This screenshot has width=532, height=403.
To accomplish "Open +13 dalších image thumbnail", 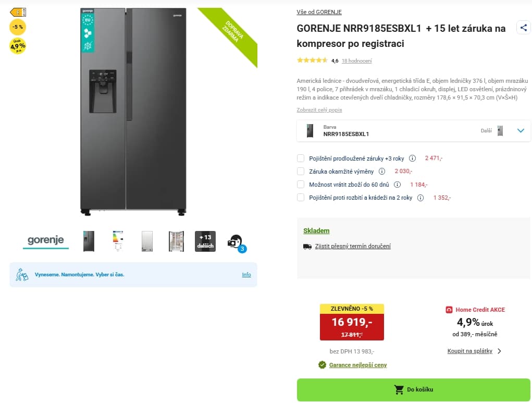I will point(205,241).
